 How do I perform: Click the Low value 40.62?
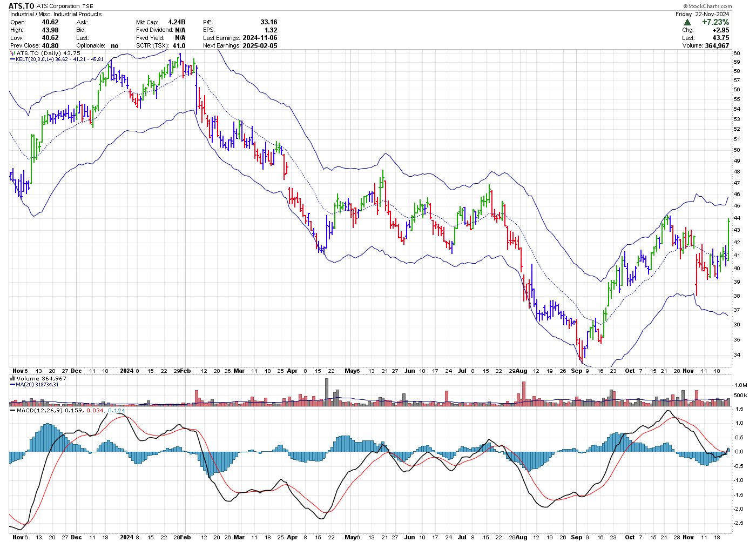tap(50, 38)
